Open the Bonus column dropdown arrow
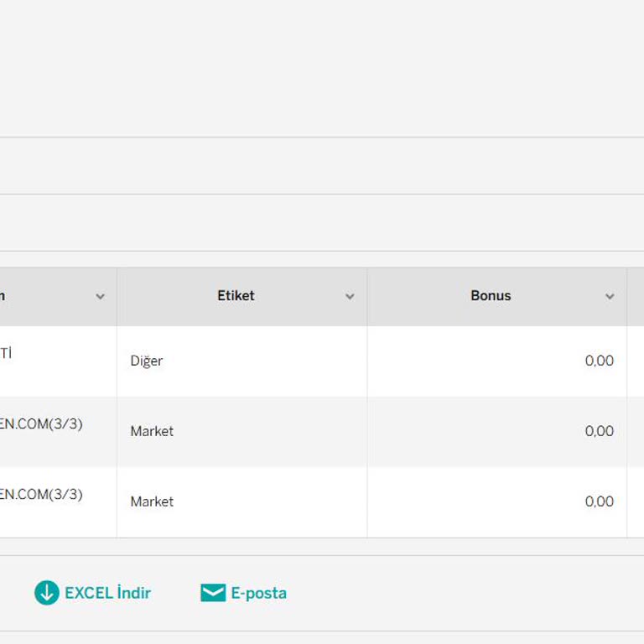Viewport: 644px width, 644px height. [610, 296]
